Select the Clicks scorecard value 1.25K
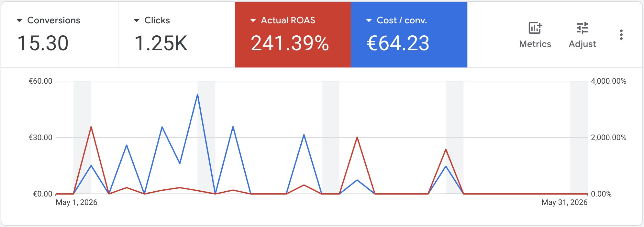The image size is (644, 227). (161, 43)
